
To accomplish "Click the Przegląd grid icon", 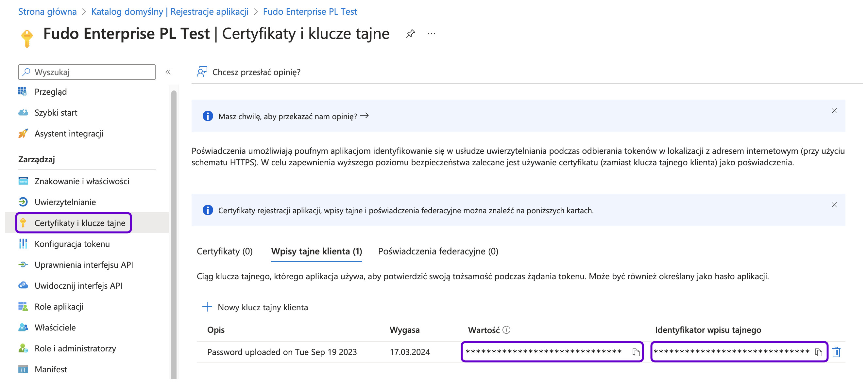I will pos(23,91).
